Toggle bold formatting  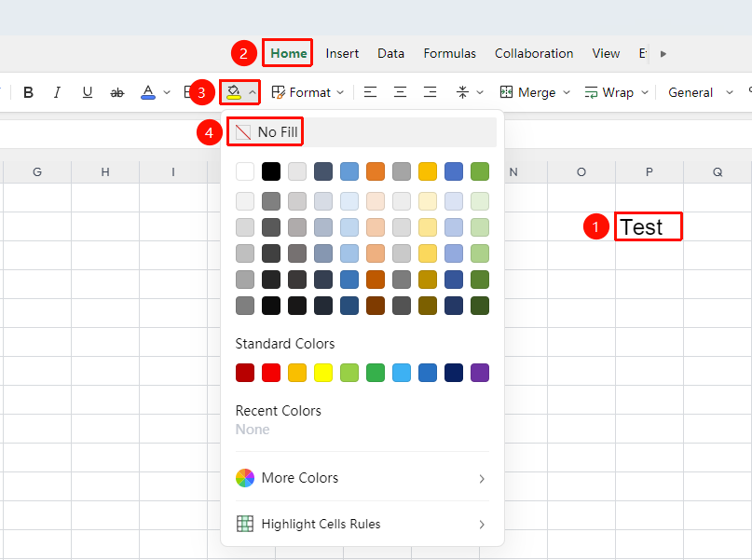pyautogui.click(x=28, y=92)
